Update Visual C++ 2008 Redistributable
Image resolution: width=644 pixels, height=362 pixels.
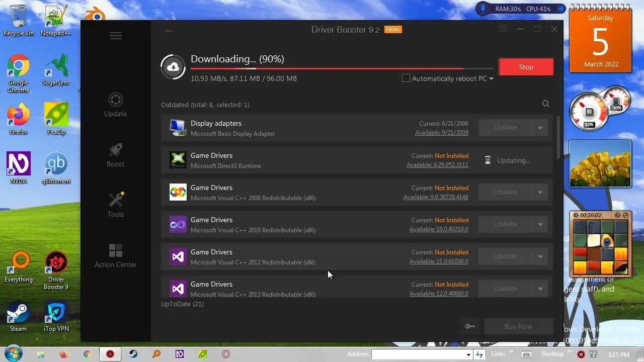[506, 192]
